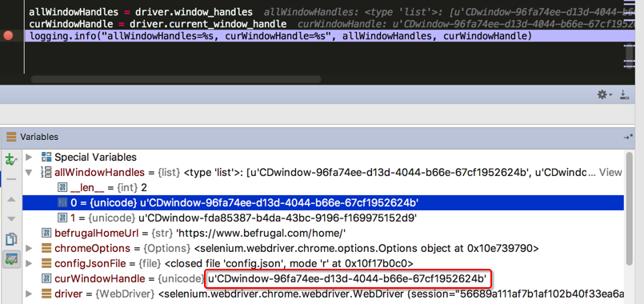Collapse the allWindowHandles list node

point(28,173)
